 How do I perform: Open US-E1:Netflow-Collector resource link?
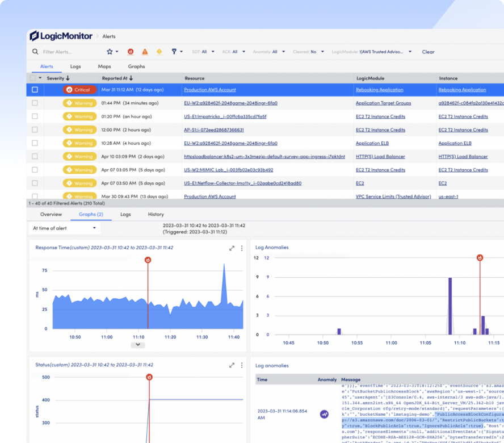pyautogui.click(x=243, y=183)
